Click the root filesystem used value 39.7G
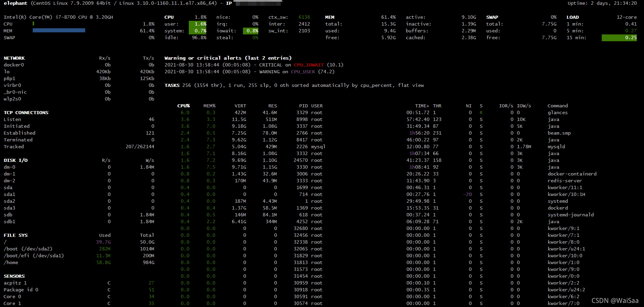644x307 pixels. [103, 242]
